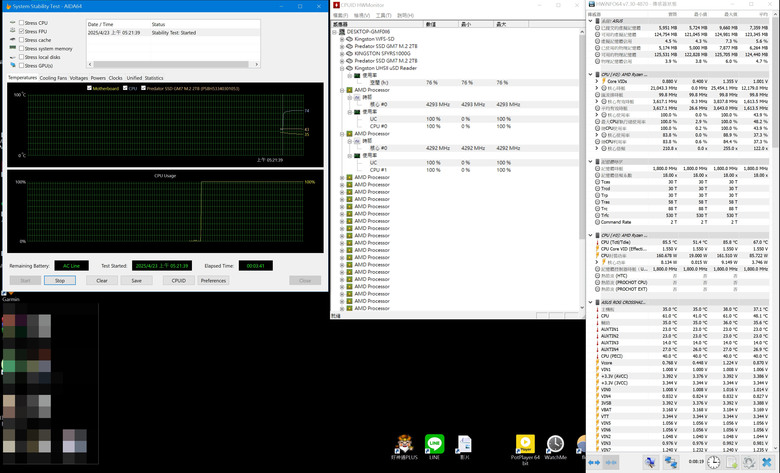The width and height of the screenshot is (780, 473).
Task: Open the Unified tab
Action: pos(134,78)
